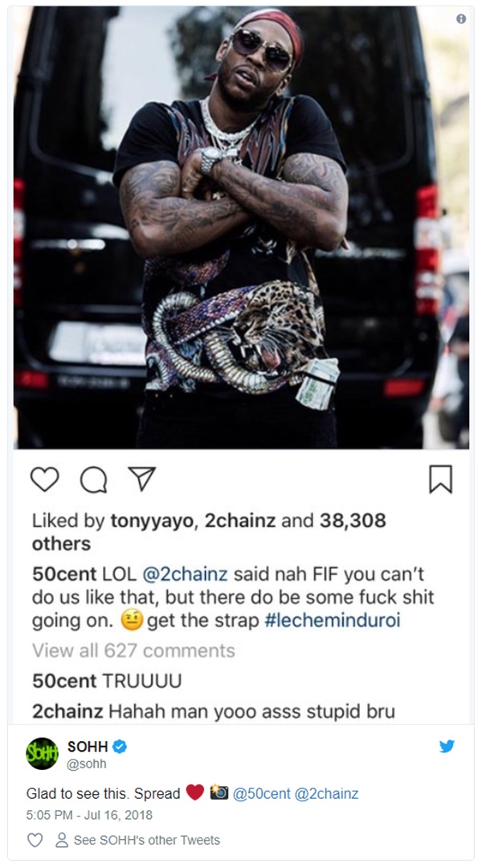This screenshot has width=482, height=868.
Task: Open See SOHH's other Tweets link
Action: point(147,841)
